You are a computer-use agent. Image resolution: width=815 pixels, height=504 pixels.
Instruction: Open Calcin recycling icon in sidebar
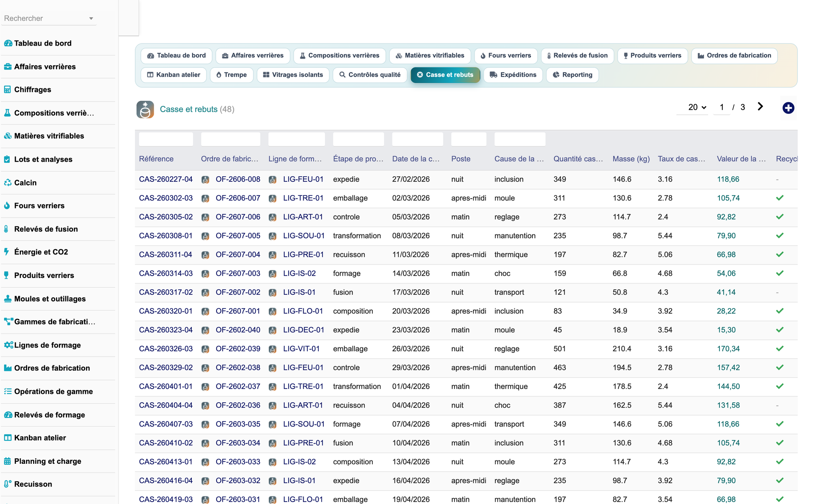click(x=8, y=183)
